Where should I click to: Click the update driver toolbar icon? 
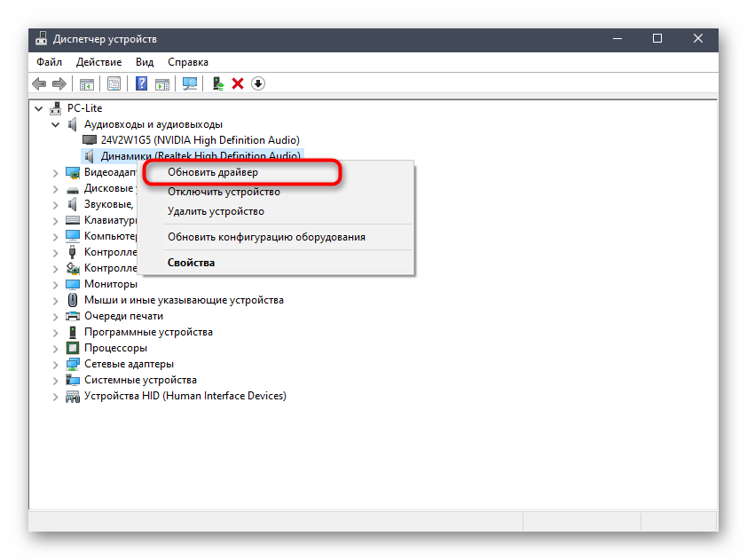click(x=217, y=83)
